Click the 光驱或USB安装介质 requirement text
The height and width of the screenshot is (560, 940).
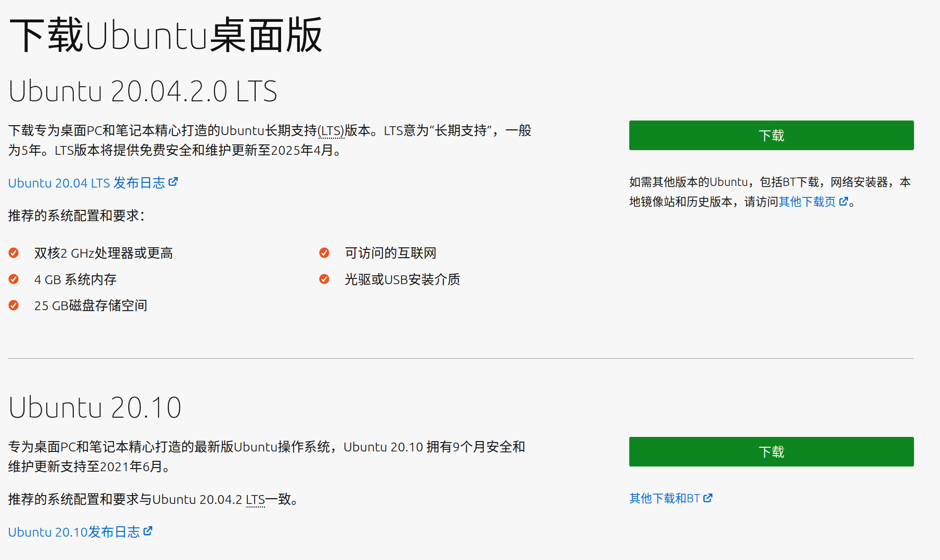402,279
